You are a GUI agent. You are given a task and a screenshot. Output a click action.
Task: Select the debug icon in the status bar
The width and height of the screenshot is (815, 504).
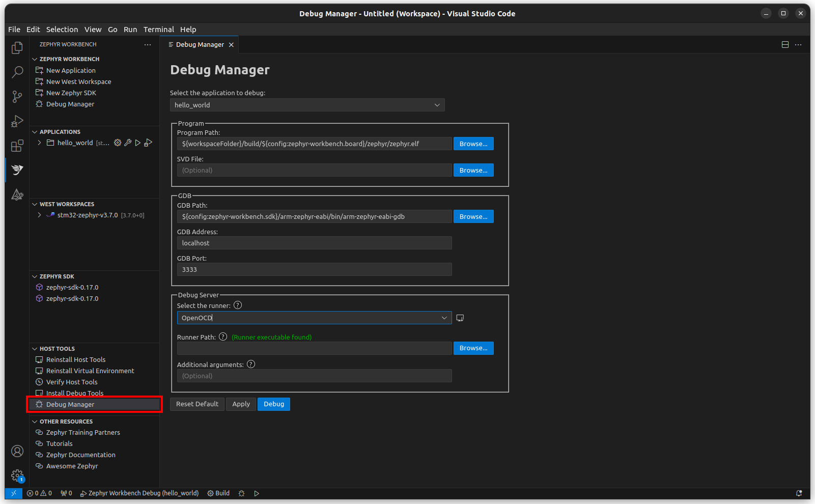coord(241,493)
